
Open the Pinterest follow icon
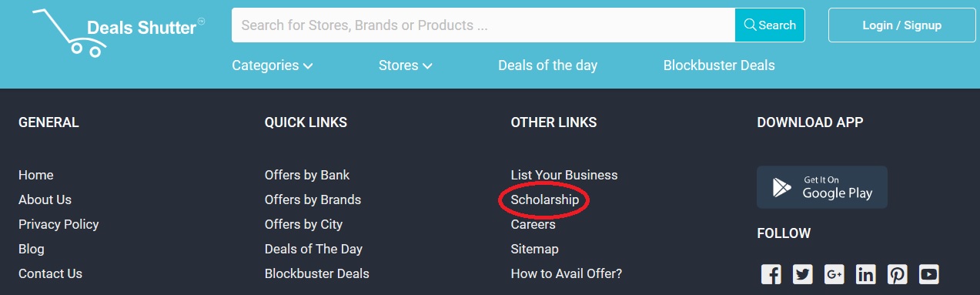click(x=898, y=273)
